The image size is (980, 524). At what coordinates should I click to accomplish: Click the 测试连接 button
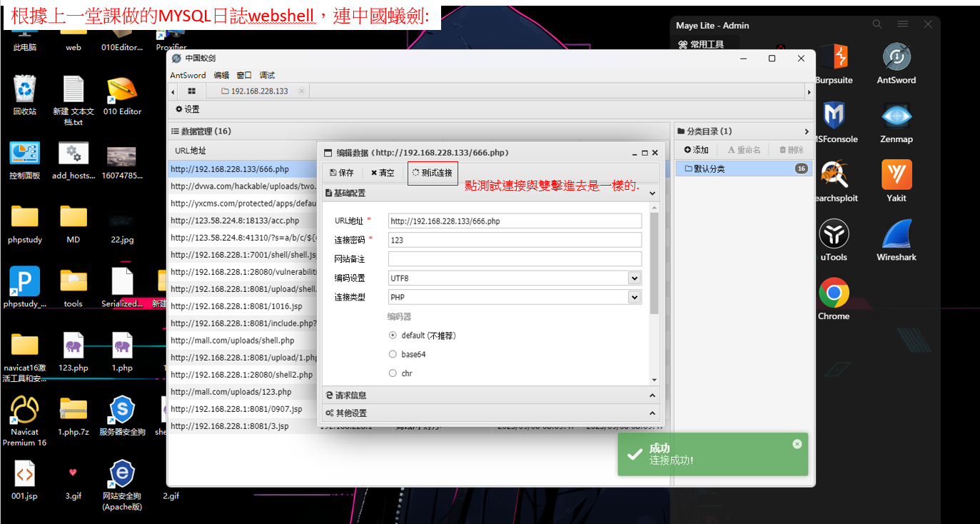tap(433, 173)
